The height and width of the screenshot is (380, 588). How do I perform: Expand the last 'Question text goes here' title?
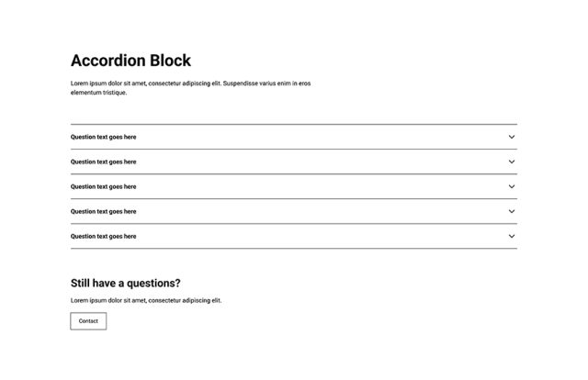tap(104, 236)
